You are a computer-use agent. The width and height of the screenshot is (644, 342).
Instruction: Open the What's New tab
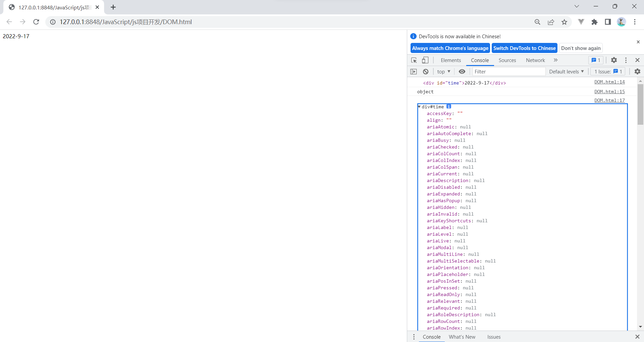pyautogui.click(x=462, y=337)
